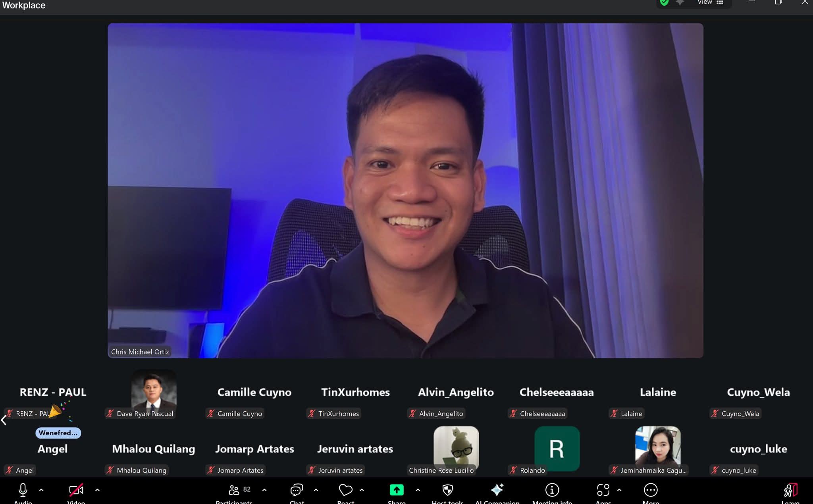Click the React heart icon
Viewport: 813px width, 504px height.
click(x=345, y=490)
